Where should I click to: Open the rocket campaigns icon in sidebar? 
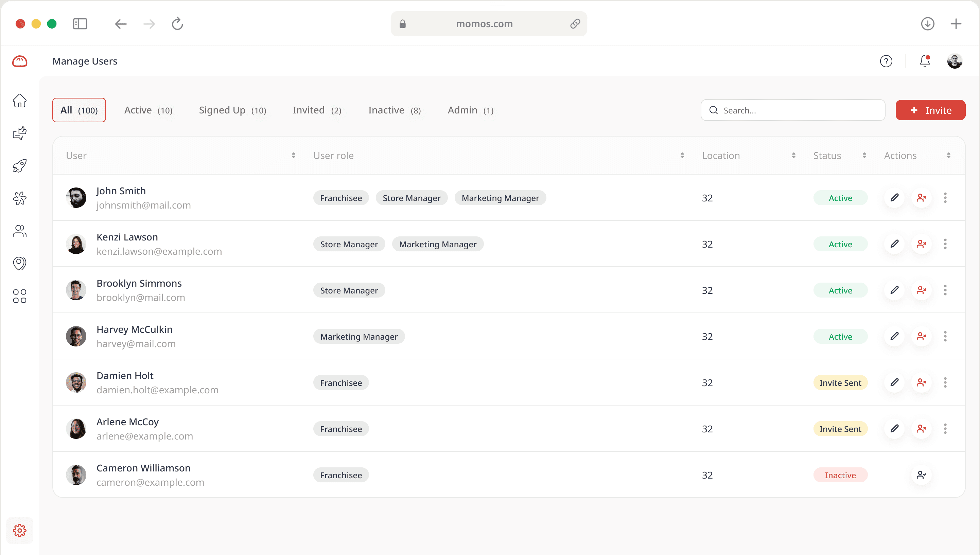coord(19,165)
